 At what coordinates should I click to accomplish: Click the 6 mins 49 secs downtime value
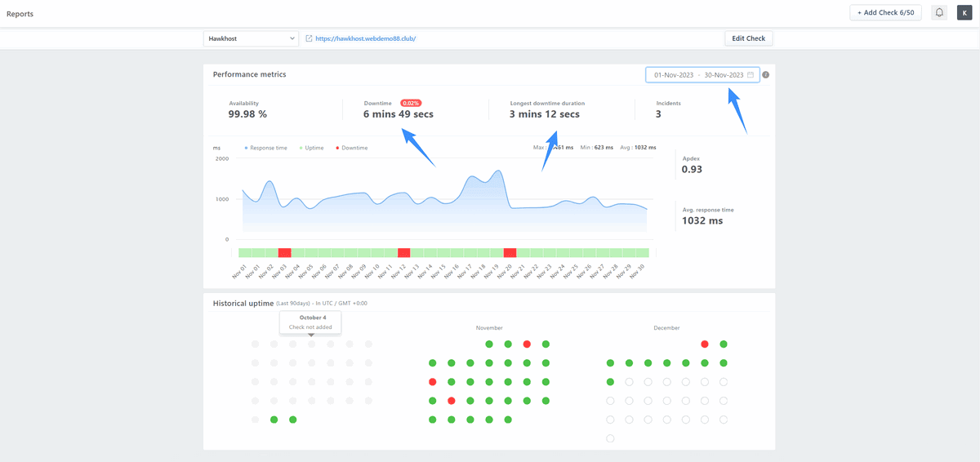coord(399,114)
